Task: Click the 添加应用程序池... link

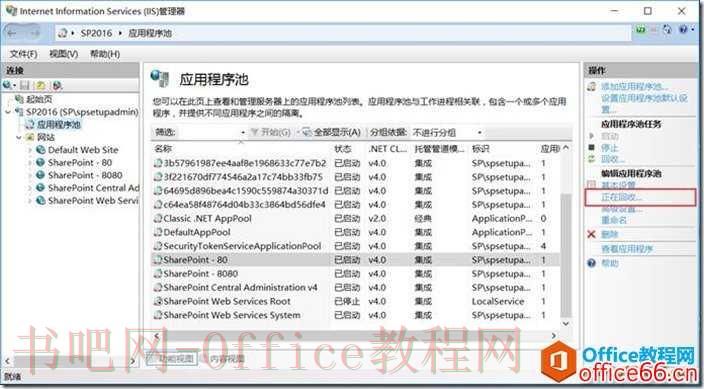Action: (634, 87)
